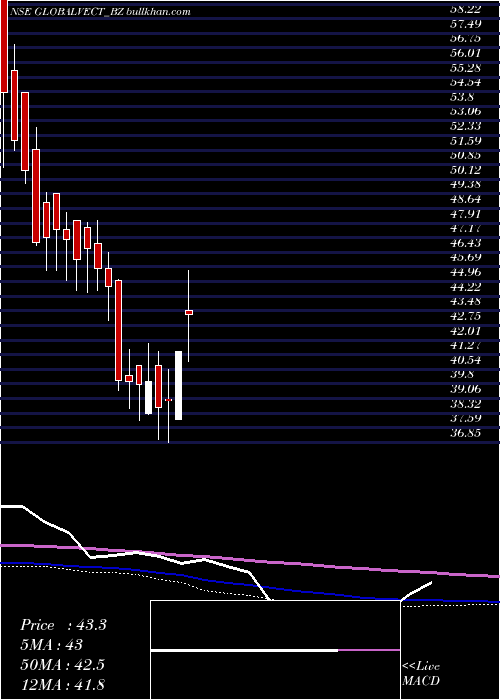Click the 49.38 price level label
Screen dimensions: 500x700
[x=466, y=185]
